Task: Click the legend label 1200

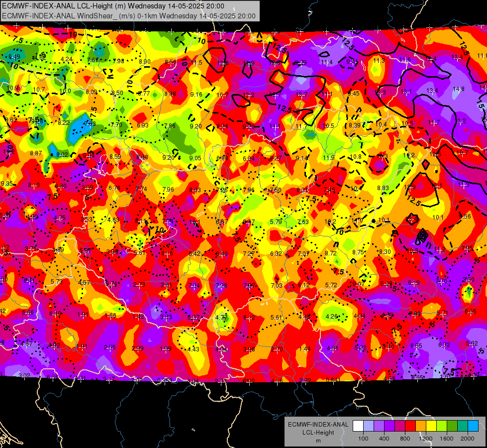Action: point(425,439)
